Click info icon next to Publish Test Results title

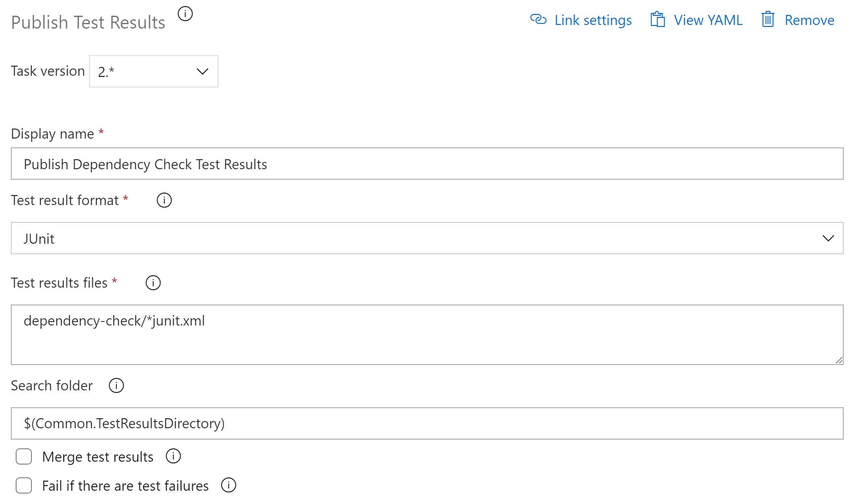185,14
